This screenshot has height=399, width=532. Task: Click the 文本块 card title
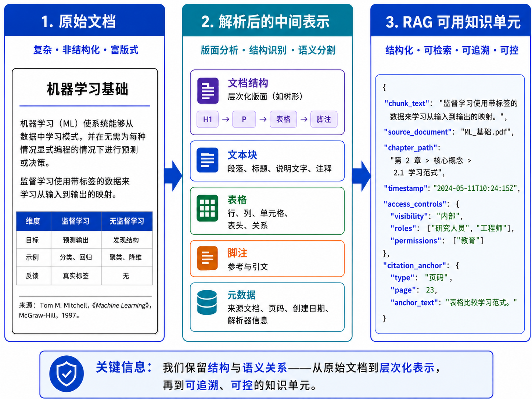[x=242, y=155]
